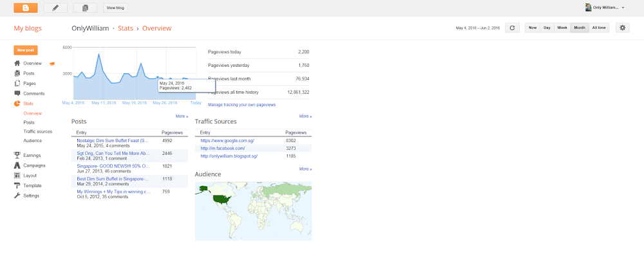The image size is (644, 256).
Task: Click the refresh stats icon
Action: coord(512,28)
